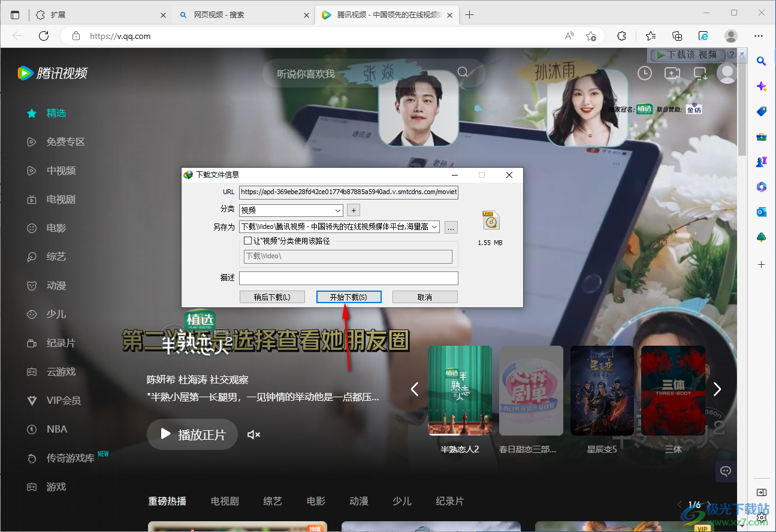Click the address bar URL
Screen dimensions: 776x532
pos(120,36)
